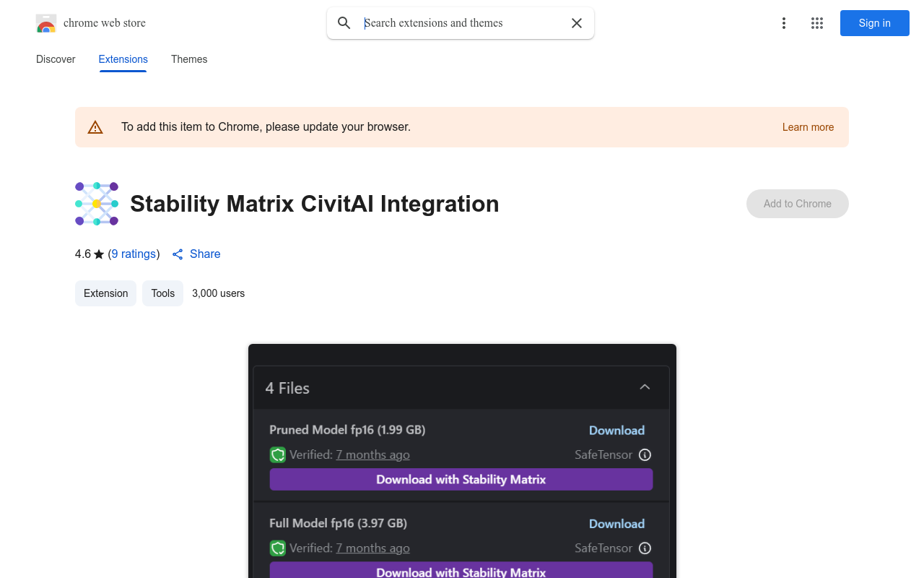
Task: Select the Extensions tab
Action: 123,59
